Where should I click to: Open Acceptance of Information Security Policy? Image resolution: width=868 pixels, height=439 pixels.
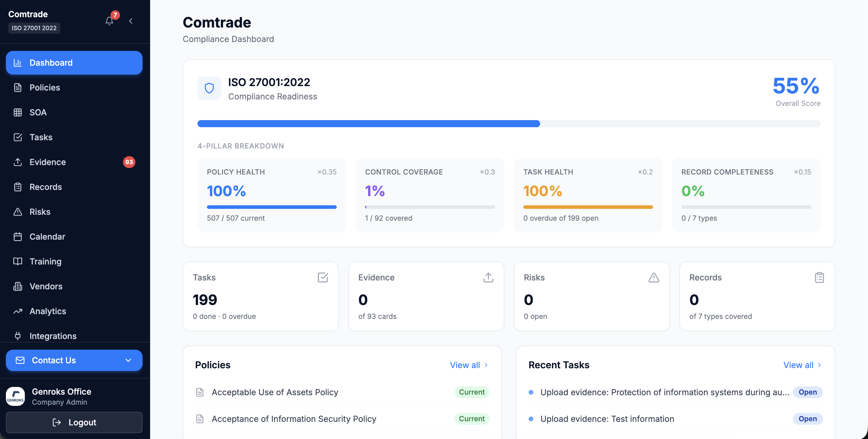[x=294, y=419]
